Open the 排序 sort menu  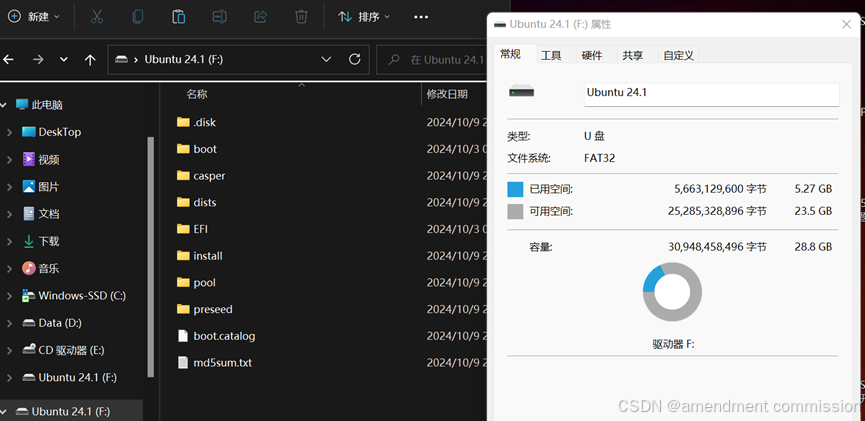pos(364,17)
